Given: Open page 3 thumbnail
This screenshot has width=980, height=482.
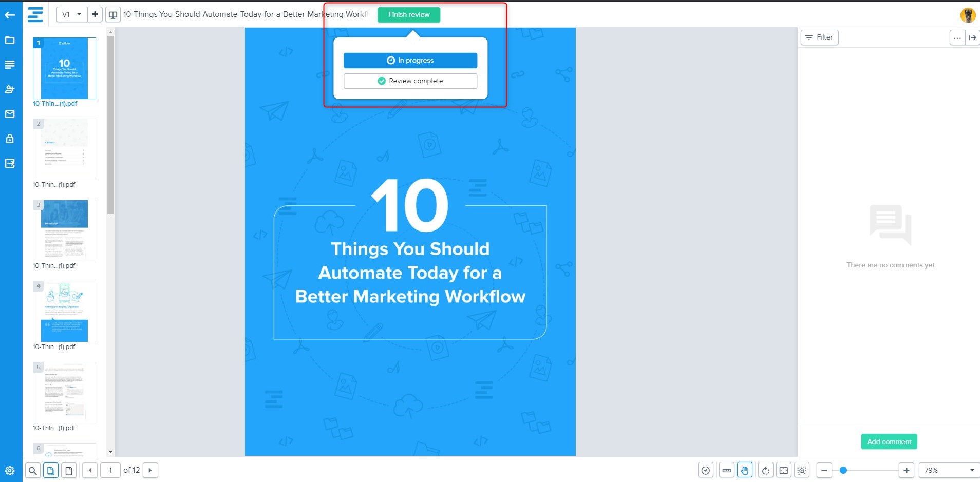Looking at the screenshot, I should coord(64,230).
